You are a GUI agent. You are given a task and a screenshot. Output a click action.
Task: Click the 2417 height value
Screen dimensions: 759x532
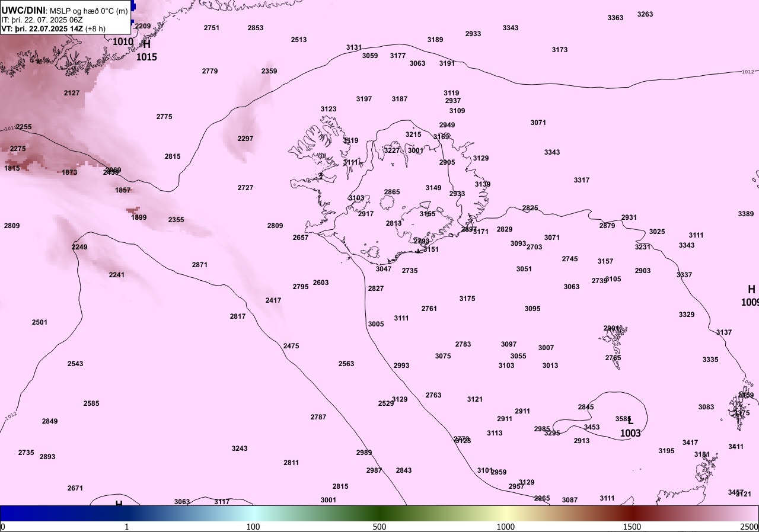click(273, 300)
